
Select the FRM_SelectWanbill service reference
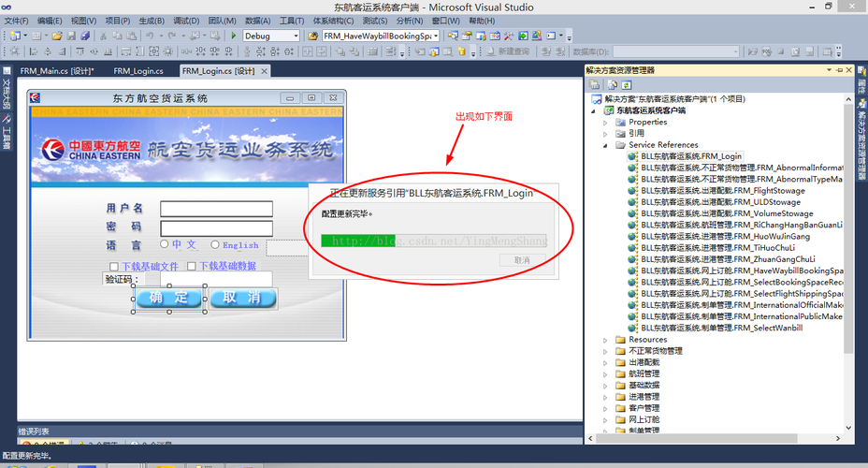pyautogui.click(x=721, y=328)
